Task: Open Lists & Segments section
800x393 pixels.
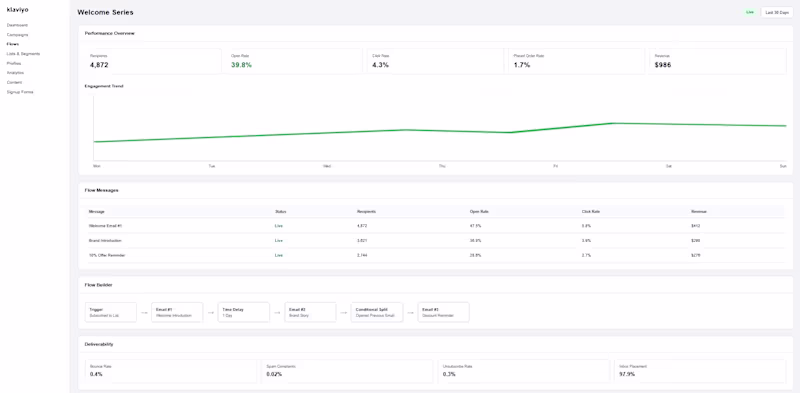Action: click(23, 54)
